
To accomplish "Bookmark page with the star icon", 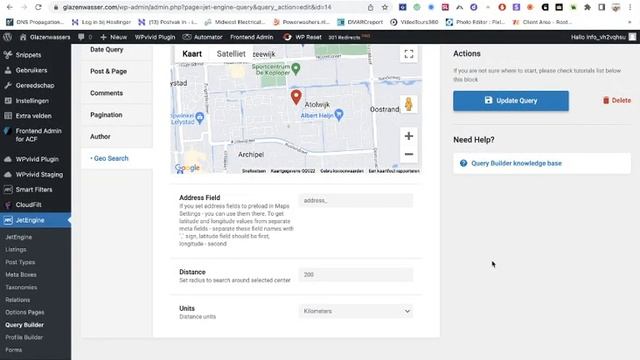I will point(384,7).
